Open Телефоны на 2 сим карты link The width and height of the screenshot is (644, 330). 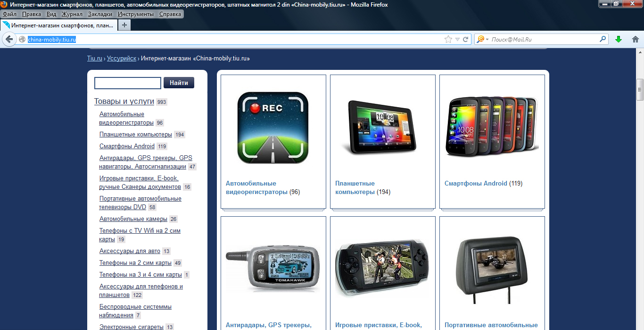click(135, 263)
